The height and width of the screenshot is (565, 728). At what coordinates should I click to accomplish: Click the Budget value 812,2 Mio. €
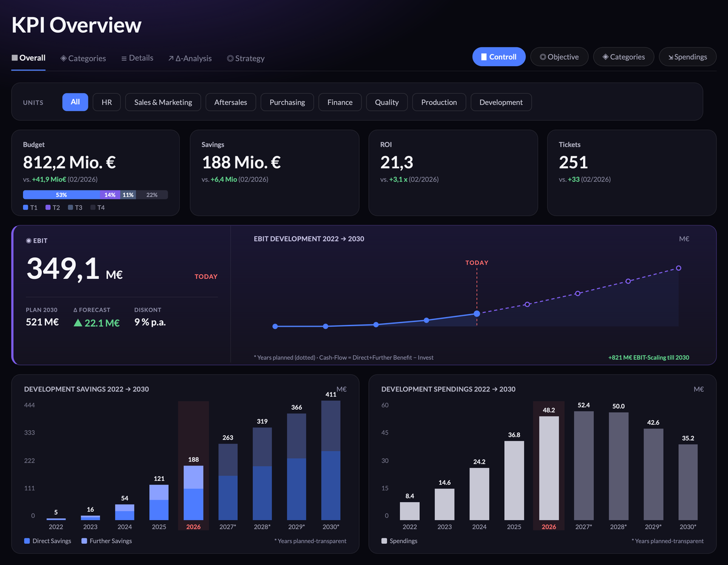(70, 162)
